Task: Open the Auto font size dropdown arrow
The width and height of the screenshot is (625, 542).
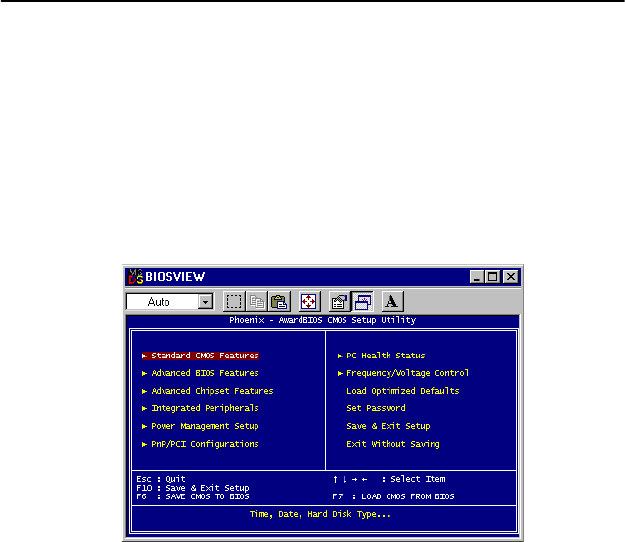Action: coord(205,302)
